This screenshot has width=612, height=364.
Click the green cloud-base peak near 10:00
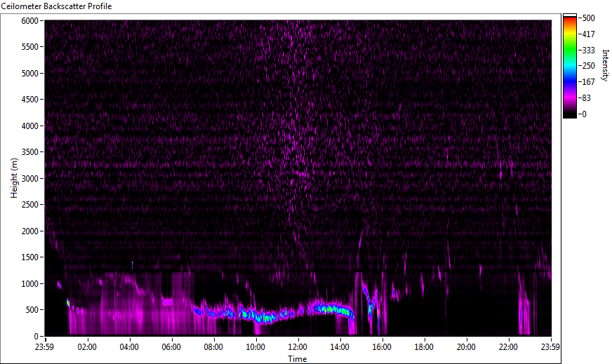coord(267,318)
